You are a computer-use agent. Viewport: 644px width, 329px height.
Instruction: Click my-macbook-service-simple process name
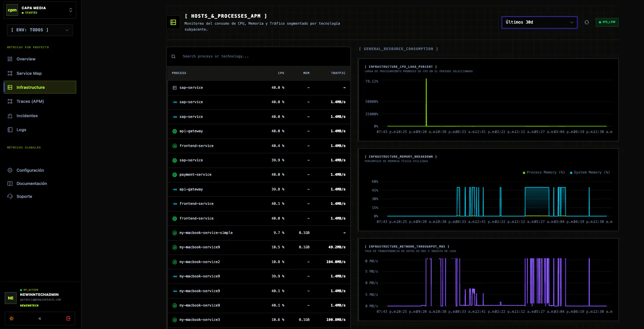pos(206,233)
